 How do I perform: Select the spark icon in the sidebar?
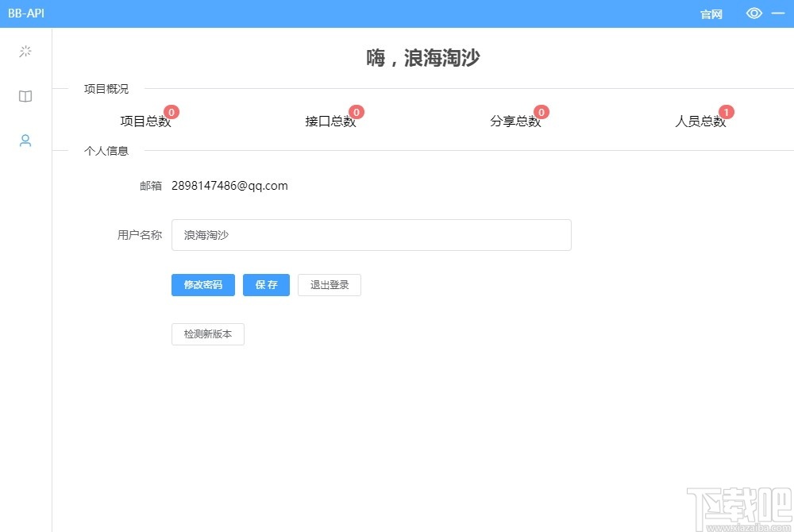[x=25, y=51]
